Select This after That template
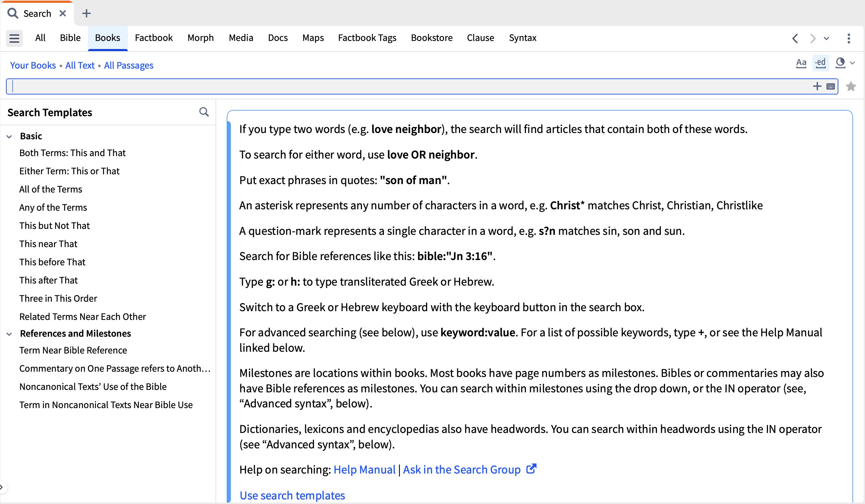 coord(49,280)
